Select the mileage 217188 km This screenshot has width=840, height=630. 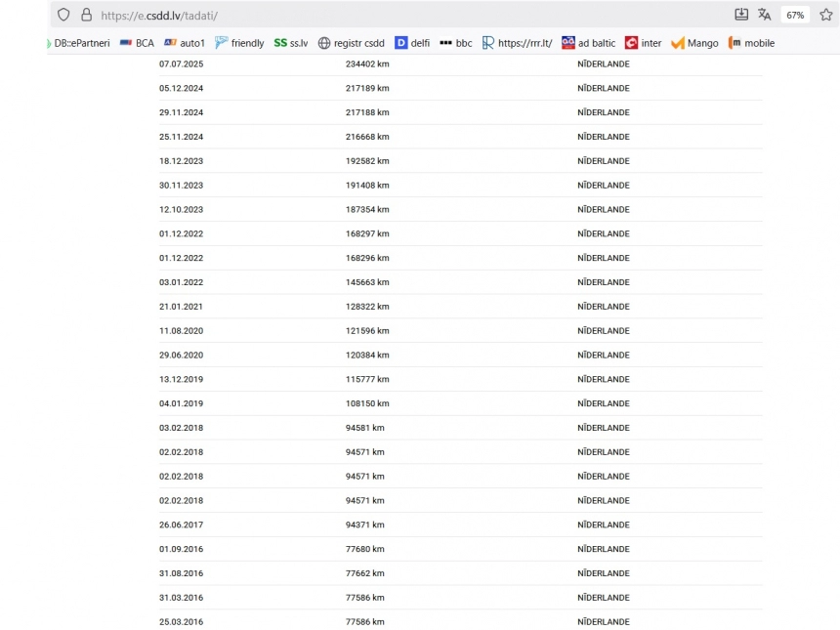click(x=367, y=112)
